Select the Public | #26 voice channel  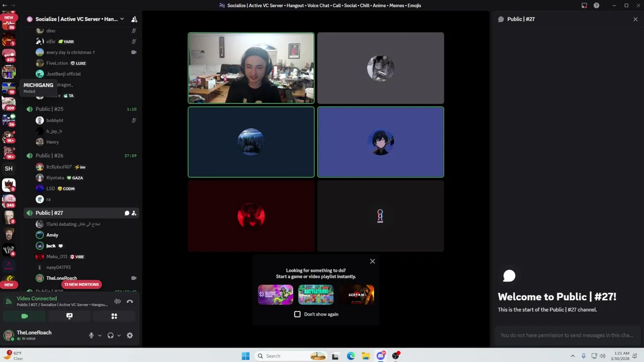coord(82,156)
